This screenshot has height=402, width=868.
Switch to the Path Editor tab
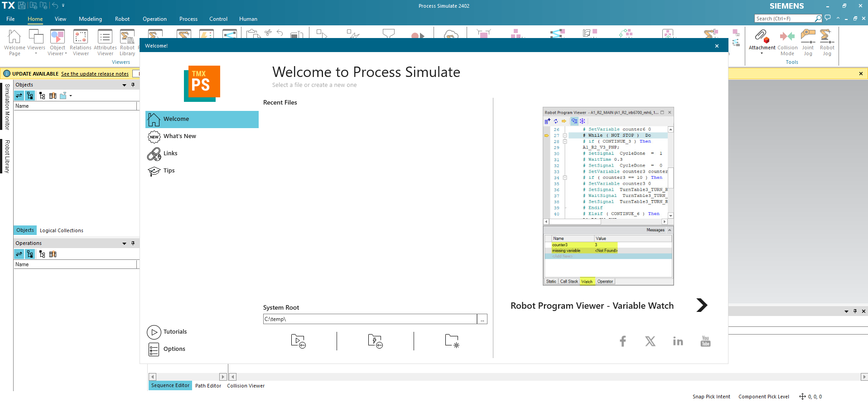click(x=208, y=386)
